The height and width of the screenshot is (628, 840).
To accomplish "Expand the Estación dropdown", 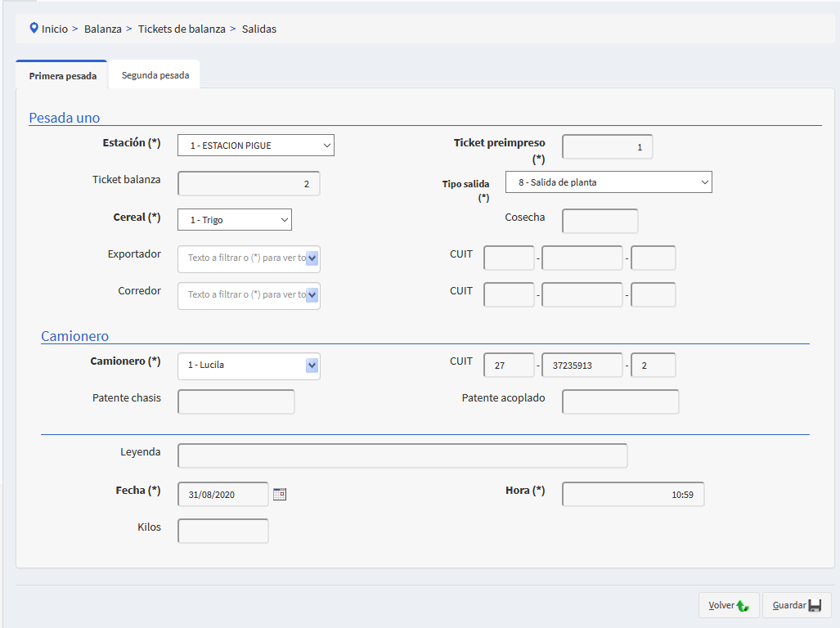I will (255, 146).
